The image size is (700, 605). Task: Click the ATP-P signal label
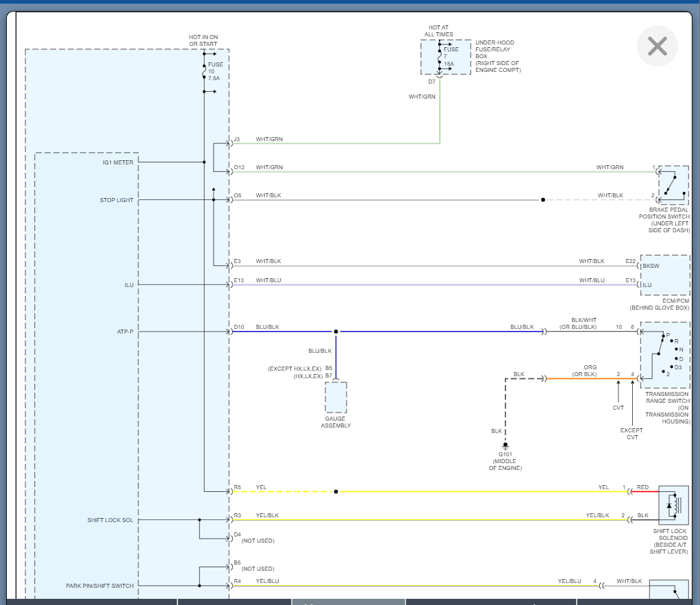[x=125, y=332]
